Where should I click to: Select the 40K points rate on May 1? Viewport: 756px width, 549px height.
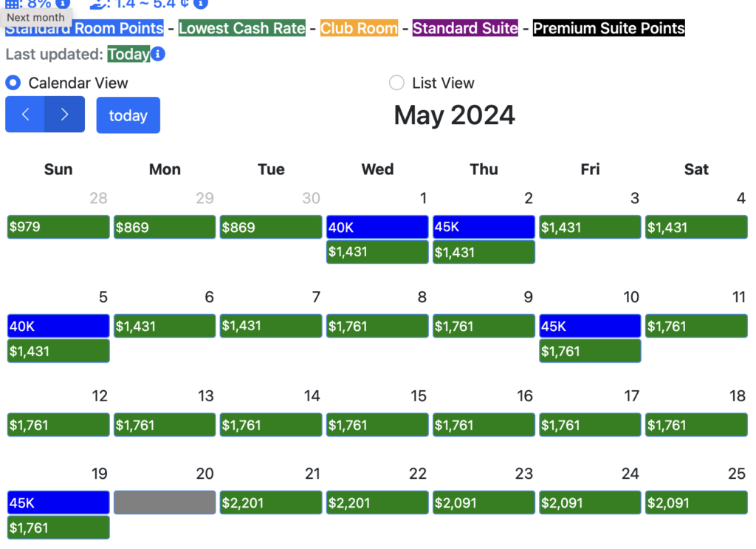coord(377,227)
